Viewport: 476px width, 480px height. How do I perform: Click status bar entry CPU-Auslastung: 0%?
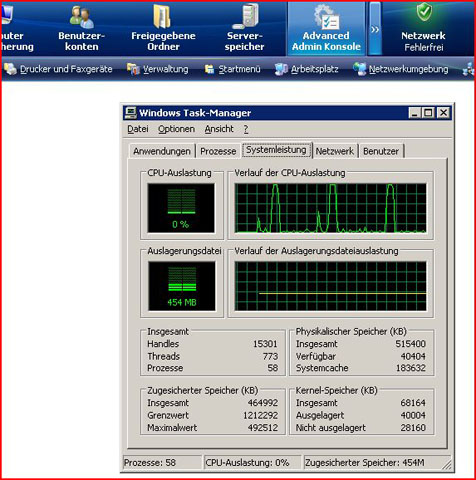click(252, 463)
